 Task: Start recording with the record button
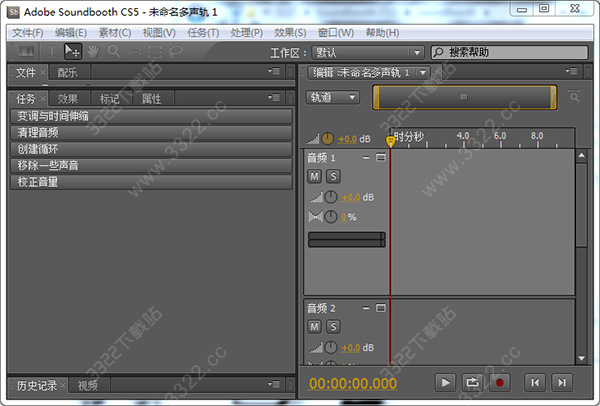[x=499, y=382]
